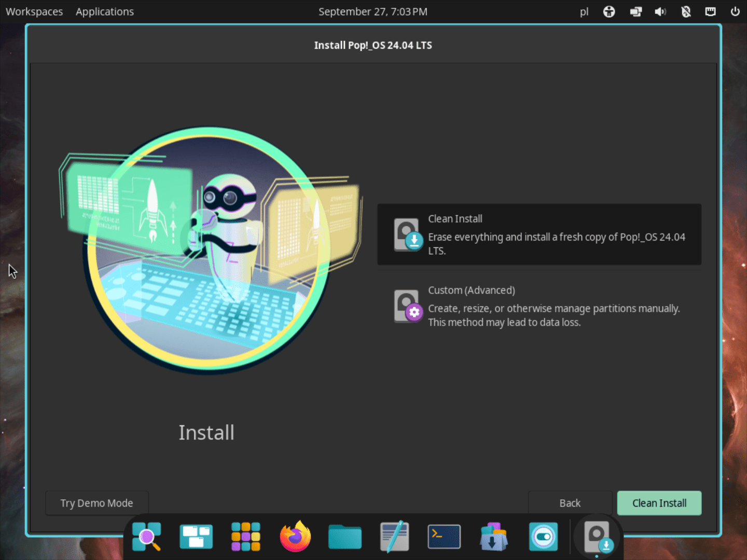The height and width of the screenshot is (560, 747).
Task: Open the Pop!_Shop icon in dock
Action: pos(493,537)
